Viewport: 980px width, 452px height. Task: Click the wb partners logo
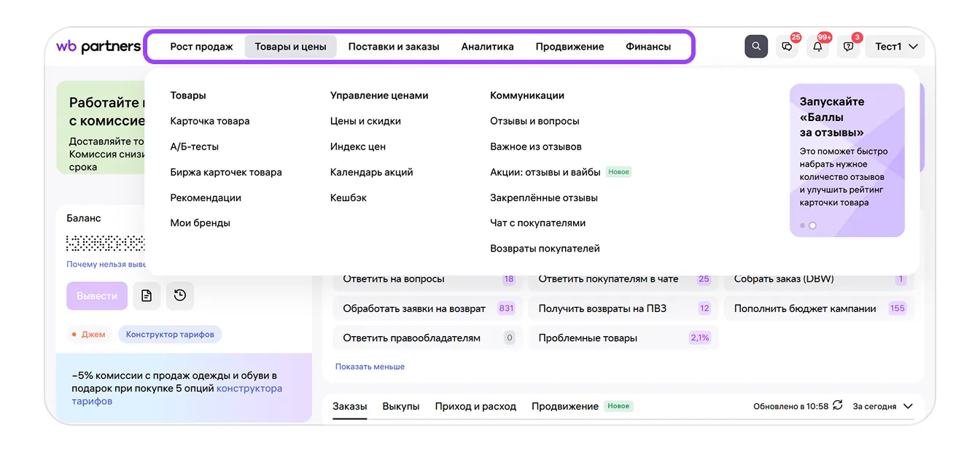98,47
